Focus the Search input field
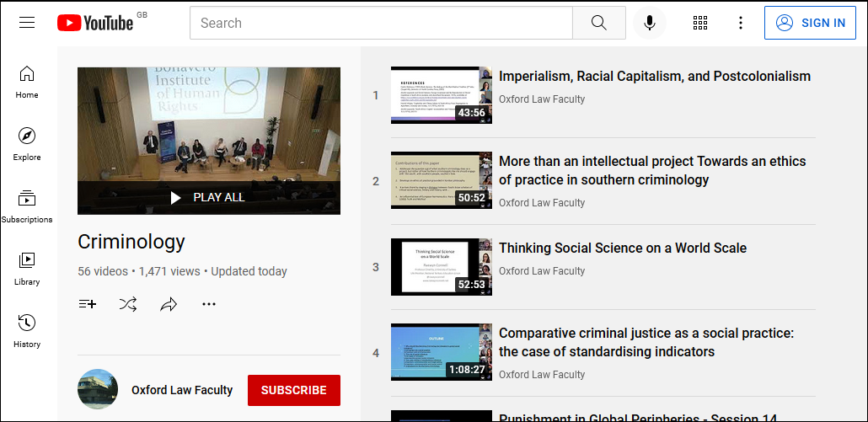The image size is (868, 422). point(382,23)
